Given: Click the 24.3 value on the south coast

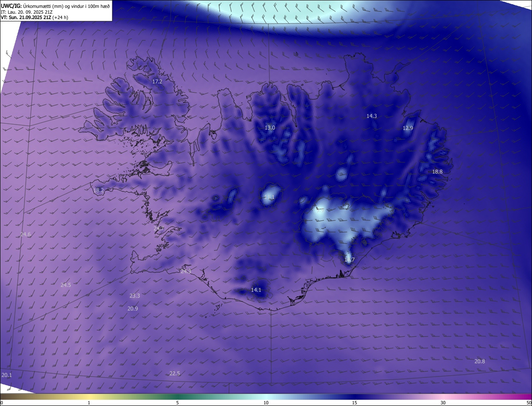Looking at the screenshot, I should coord(186,271).
